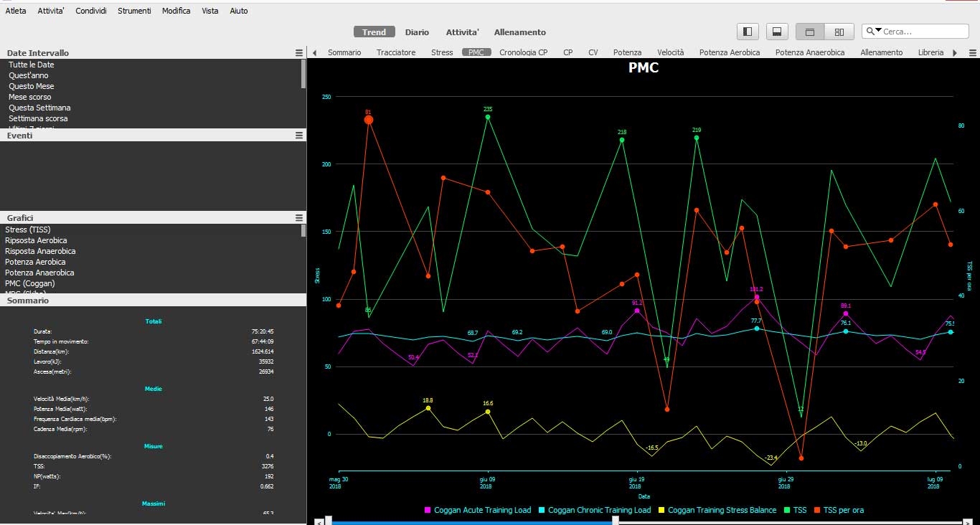Viewport: 980px width, 525px height.
Task: Click the search magnifier icon
Action: (x=870, y=32)
